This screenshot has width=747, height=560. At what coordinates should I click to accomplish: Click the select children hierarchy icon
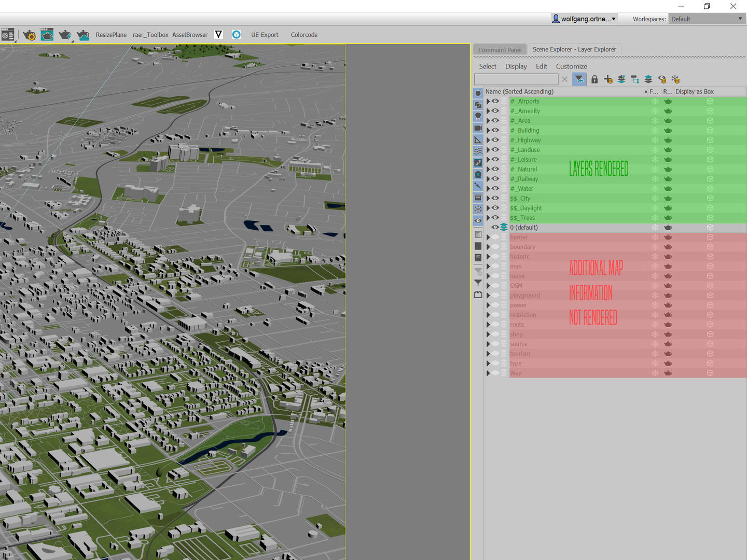point(635,79)
